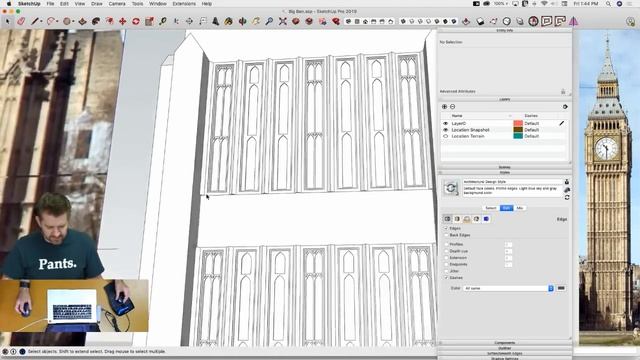Enable the Extension checkbox

(446, 258)
